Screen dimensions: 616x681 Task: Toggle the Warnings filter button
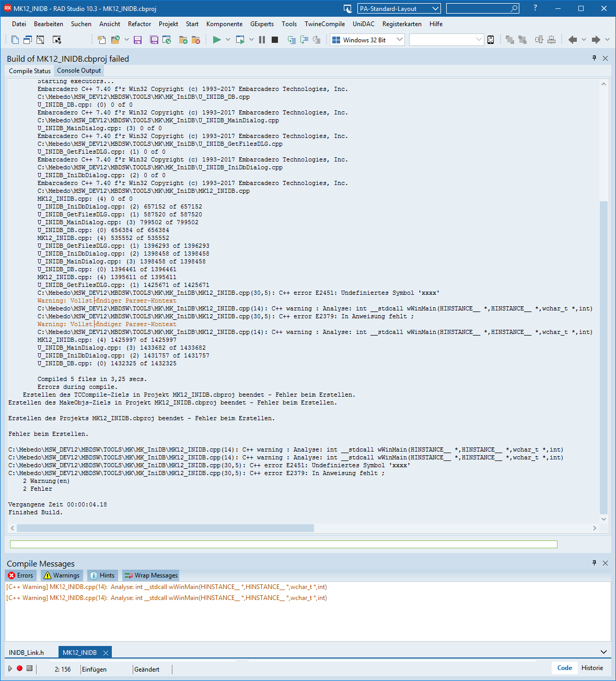62,575
